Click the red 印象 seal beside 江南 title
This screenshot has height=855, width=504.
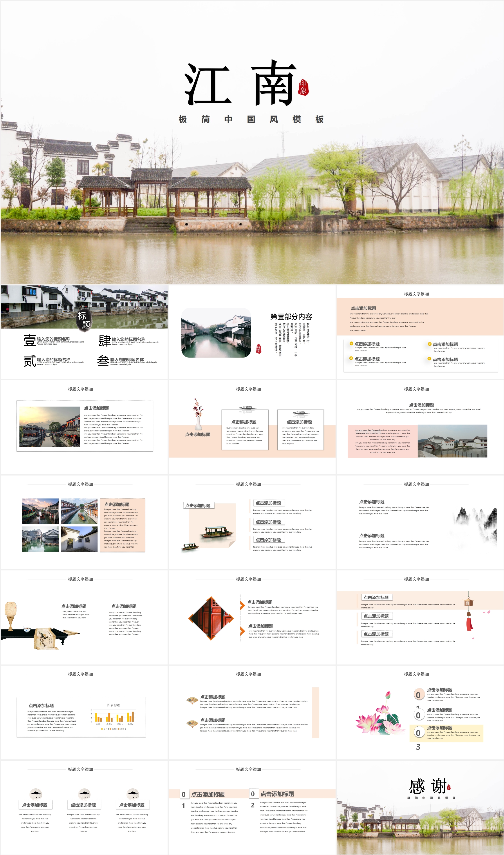(x=303, y=87)
